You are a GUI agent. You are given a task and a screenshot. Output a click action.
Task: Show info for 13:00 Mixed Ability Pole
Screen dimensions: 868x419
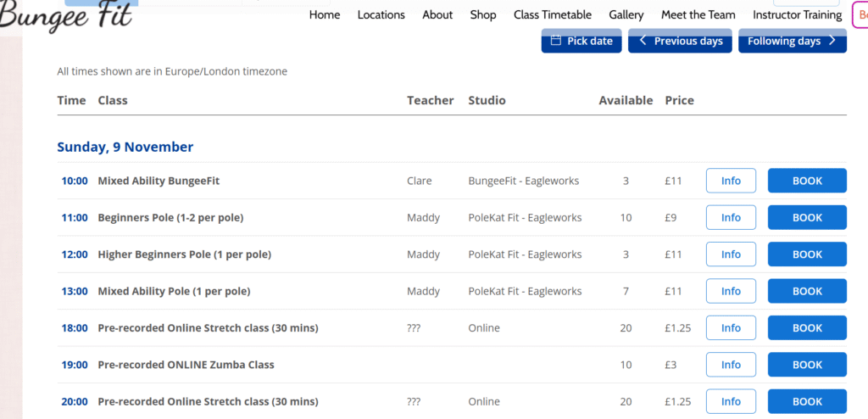[x=731, y=291]
